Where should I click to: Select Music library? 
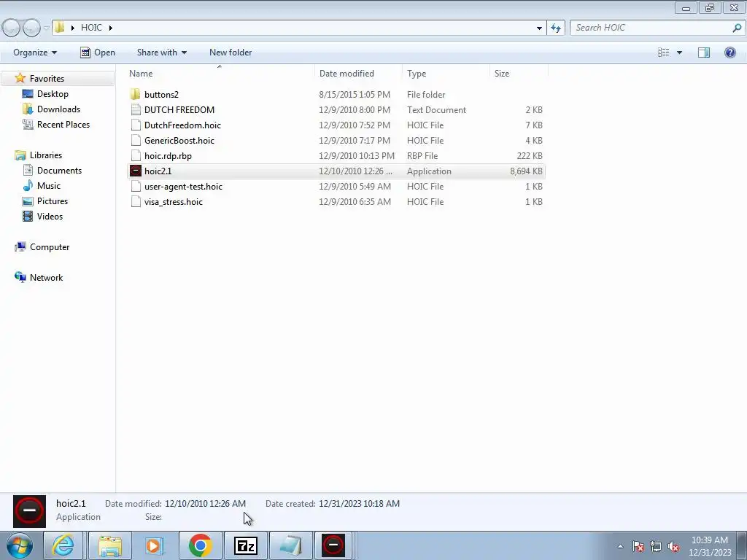pyautogui.click(x=49, y=186)
